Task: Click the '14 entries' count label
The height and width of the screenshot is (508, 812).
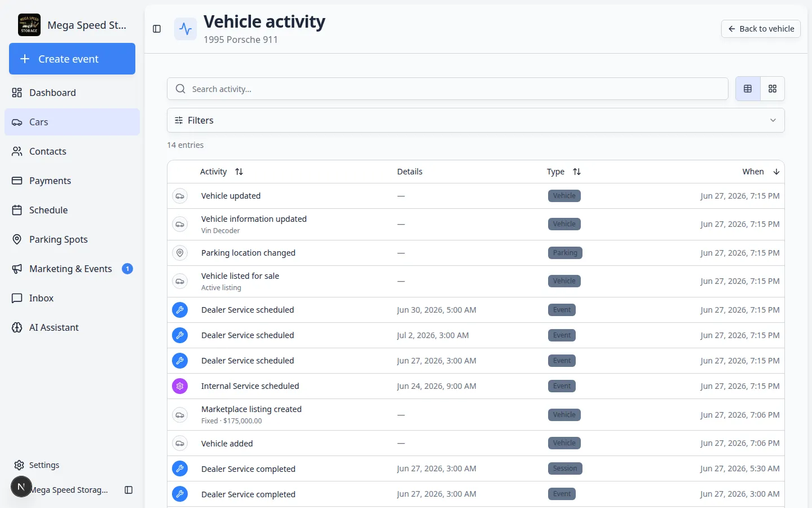Action: click(185, 145)
